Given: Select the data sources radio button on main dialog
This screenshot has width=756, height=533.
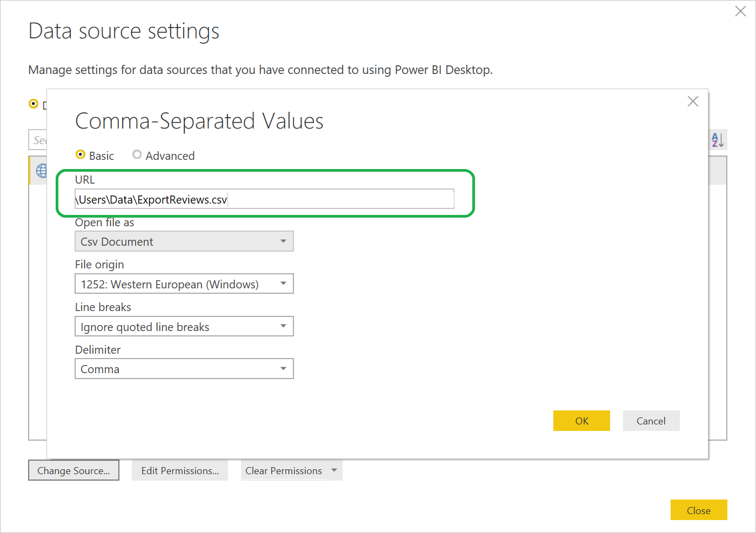Looking at the screenshot, I should coord(34,104).
